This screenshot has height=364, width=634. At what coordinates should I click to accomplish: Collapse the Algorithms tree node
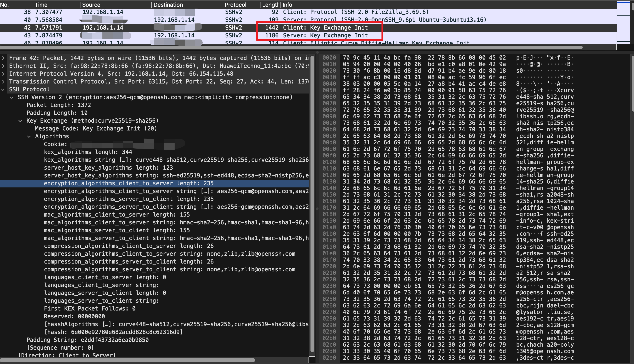[x=29, y=136]
